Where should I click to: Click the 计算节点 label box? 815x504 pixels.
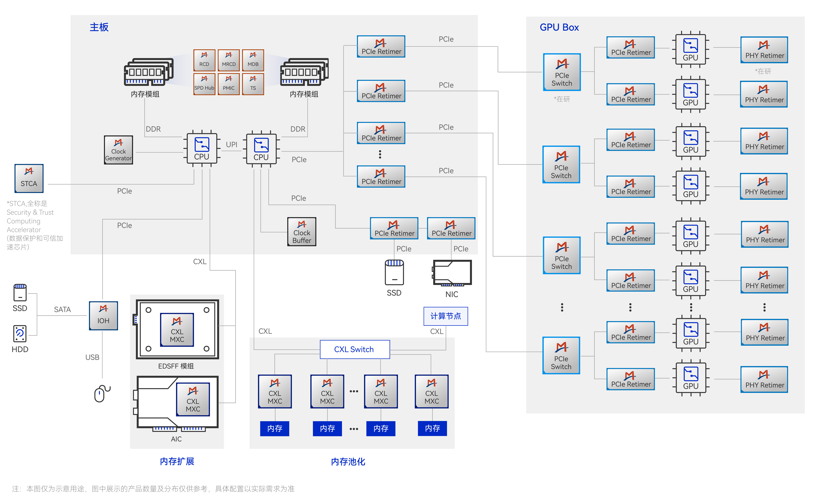pyautogui.click(x=446, y=316)
